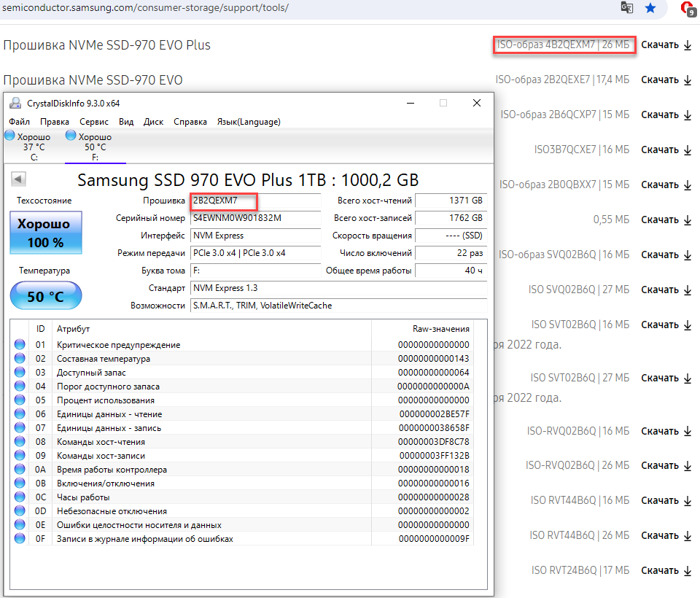
Task: Click total host reads value 1371 GB
Action: pos(451,201)
